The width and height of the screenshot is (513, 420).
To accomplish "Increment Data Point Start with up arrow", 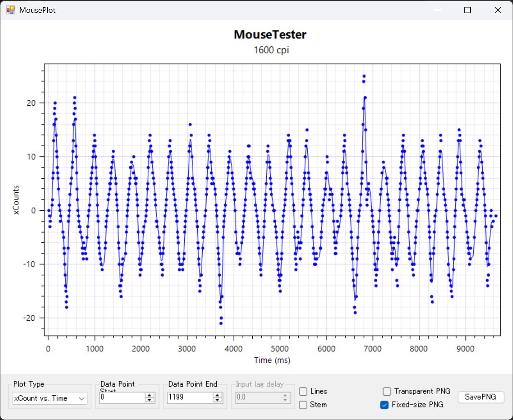I will click(149, 395).
